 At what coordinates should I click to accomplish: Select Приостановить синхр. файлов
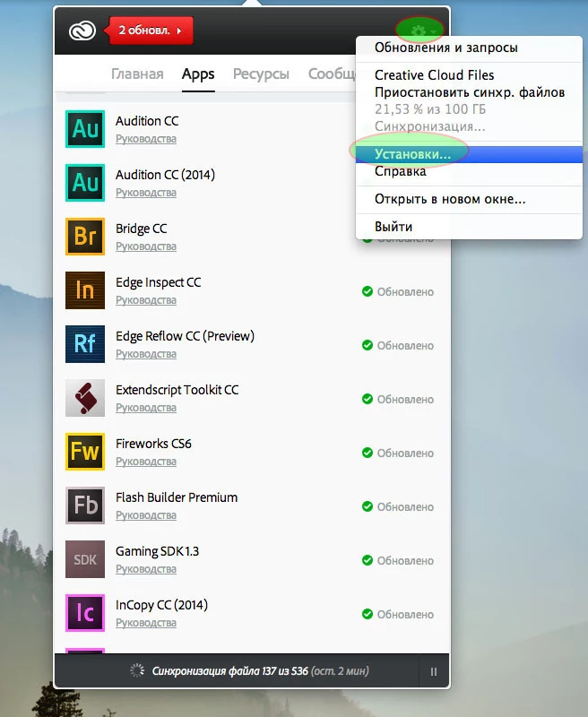coord(470,92)
